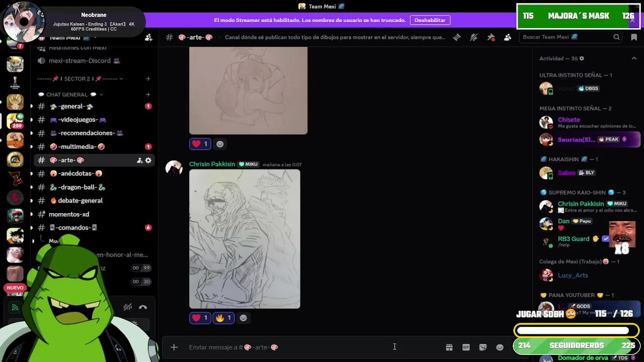Open Dan in member list
This screenshot has width=644, height=362.
point(563,221)
